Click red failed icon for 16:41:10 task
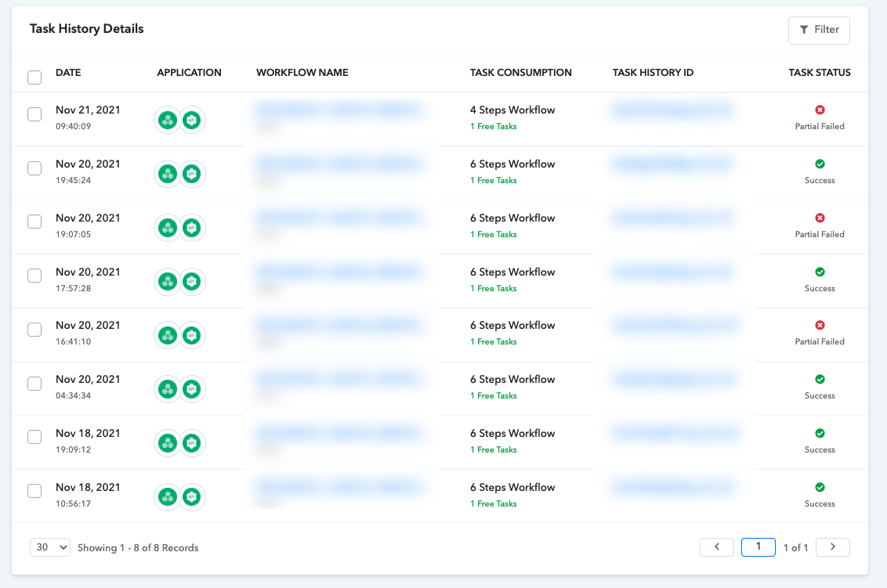This screenshot has height=588, width=887. point(820,325)
